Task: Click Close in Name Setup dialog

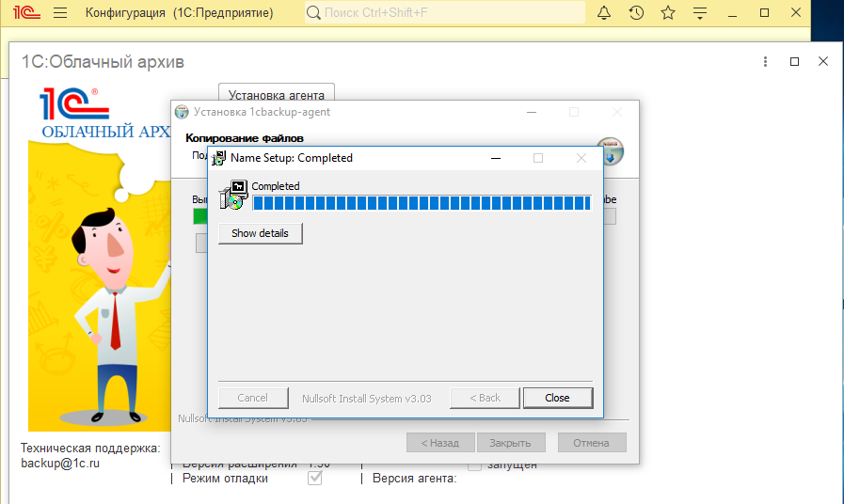Action: pyautogui.click(x=557, y=398)
